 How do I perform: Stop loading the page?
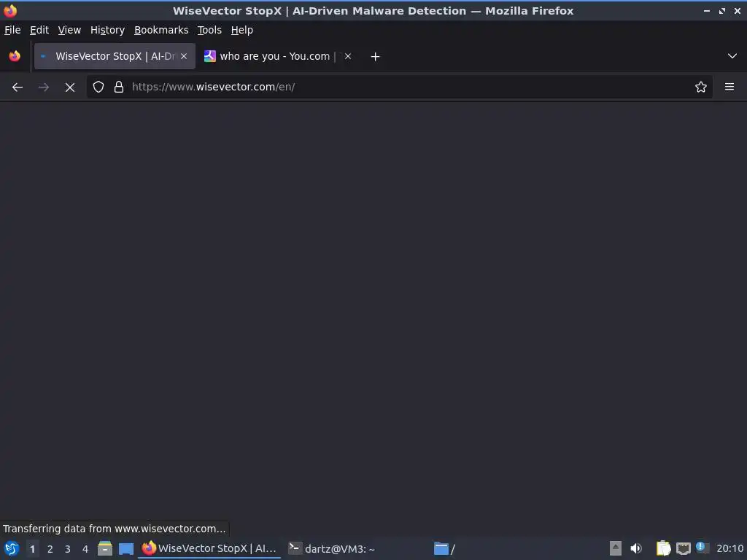pos(70,87)
